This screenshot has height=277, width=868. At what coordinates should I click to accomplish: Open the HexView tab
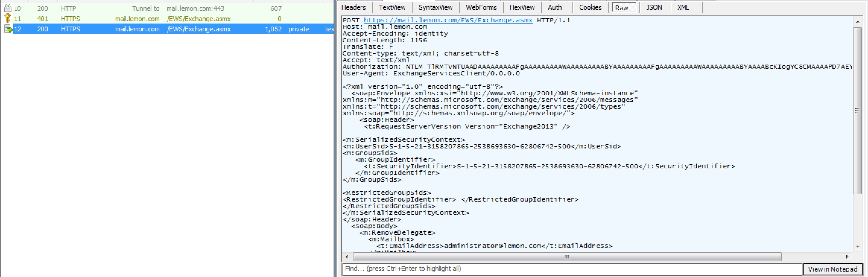point(522,8)
